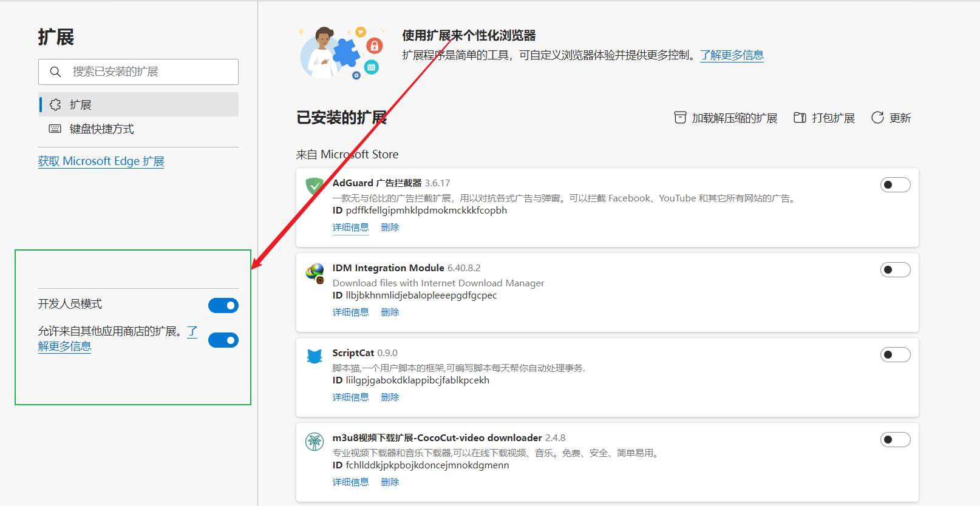Click the ScriptCat 0.9.0 title
Screen dimensions: 980x506
click(x=365, y=353)
